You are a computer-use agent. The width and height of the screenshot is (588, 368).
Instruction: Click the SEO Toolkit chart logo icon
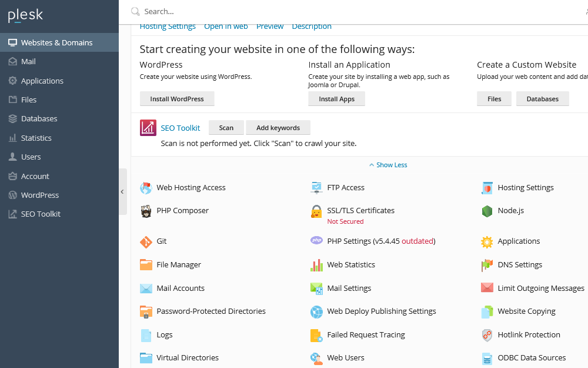148,128
